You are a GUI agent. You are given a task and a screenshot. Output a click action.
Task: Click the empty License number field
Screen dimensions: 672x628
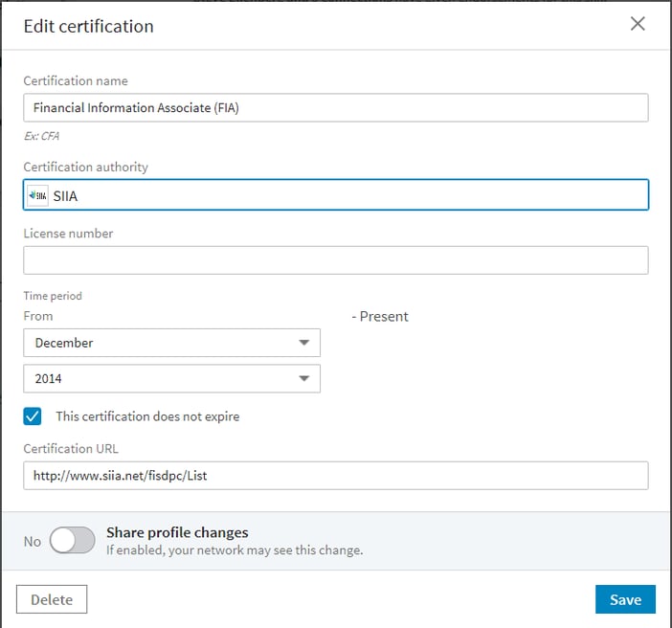[x=336, y=260]
